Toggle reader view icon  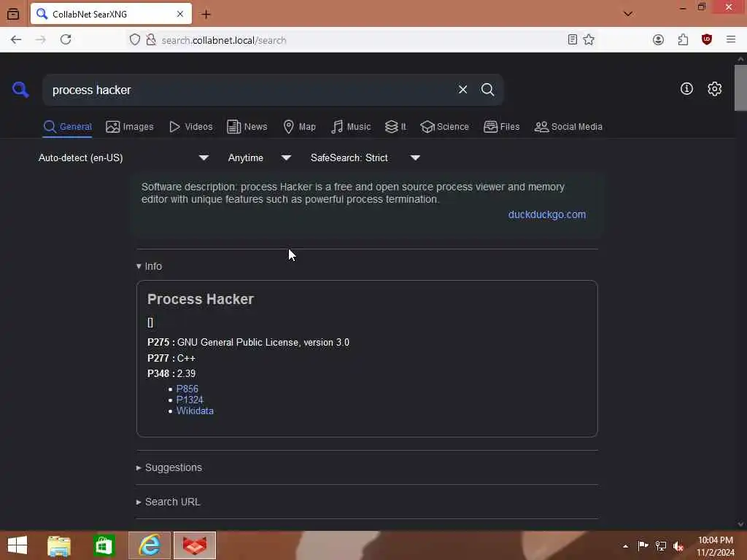click(573, 40)
